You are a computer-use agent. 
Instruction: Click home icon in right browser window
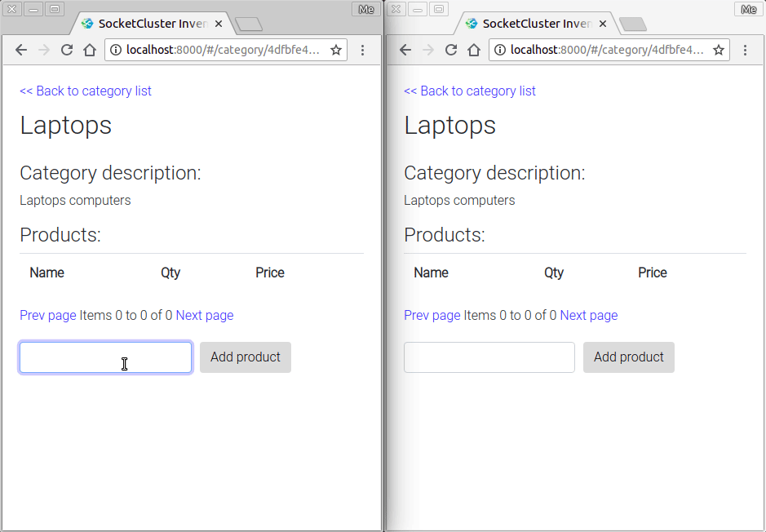474,50
